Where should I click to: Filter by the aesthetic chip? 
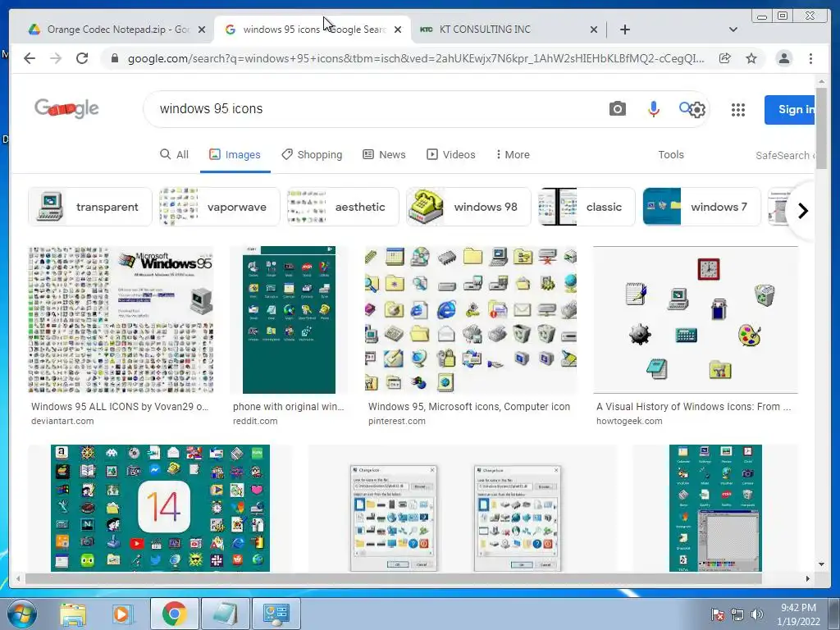(x=343, y=207)
